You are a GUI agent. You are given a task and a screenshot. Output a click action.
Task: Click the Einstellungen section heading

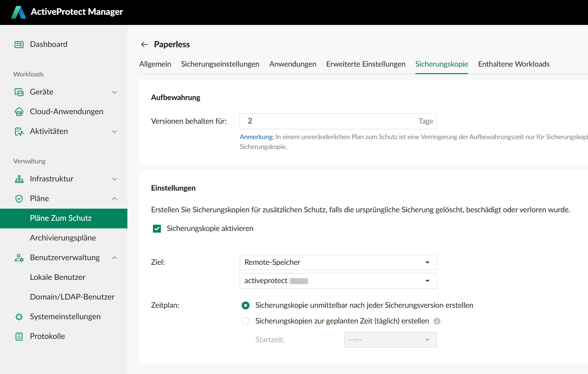pos(173,188)
